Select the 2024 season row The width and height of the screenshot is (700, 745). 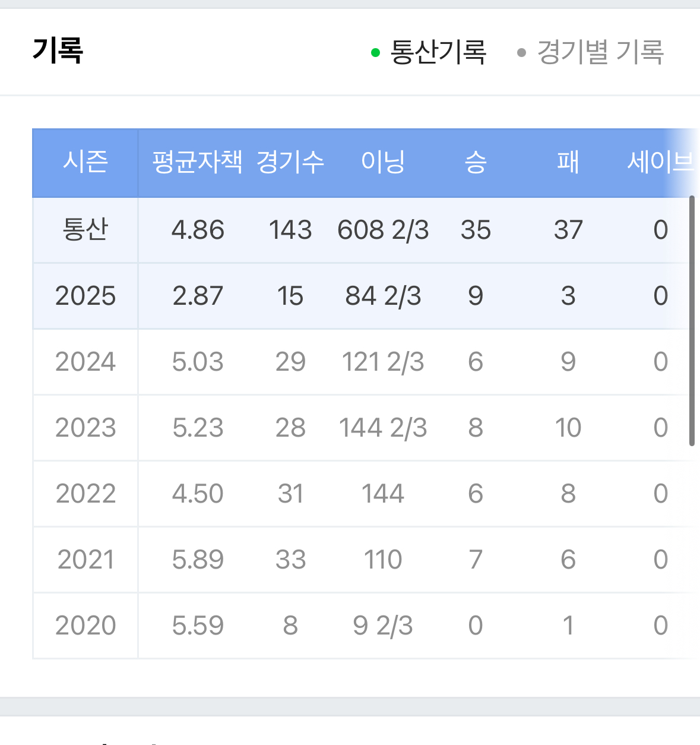[x=85, y=362]
